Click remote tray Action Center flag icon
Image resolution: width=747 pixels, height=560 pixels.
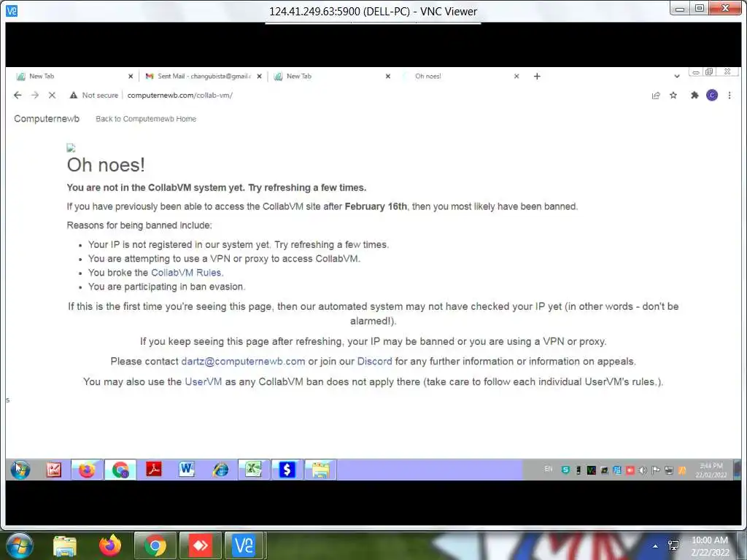coord(656,470)
